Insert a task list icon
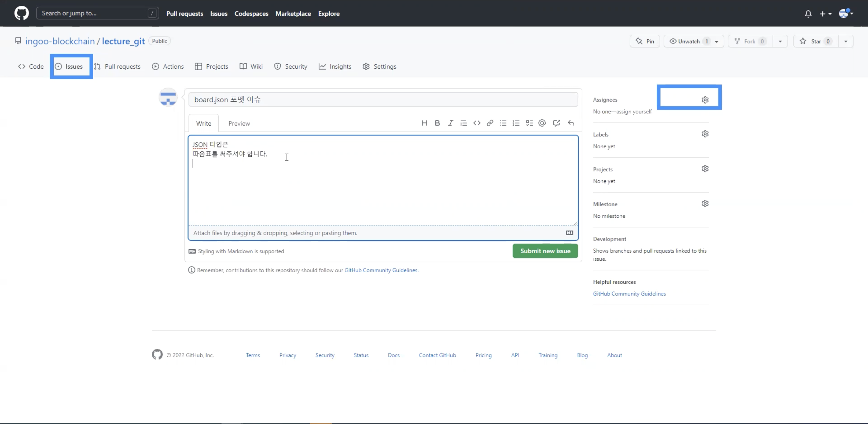 (529, 123)
